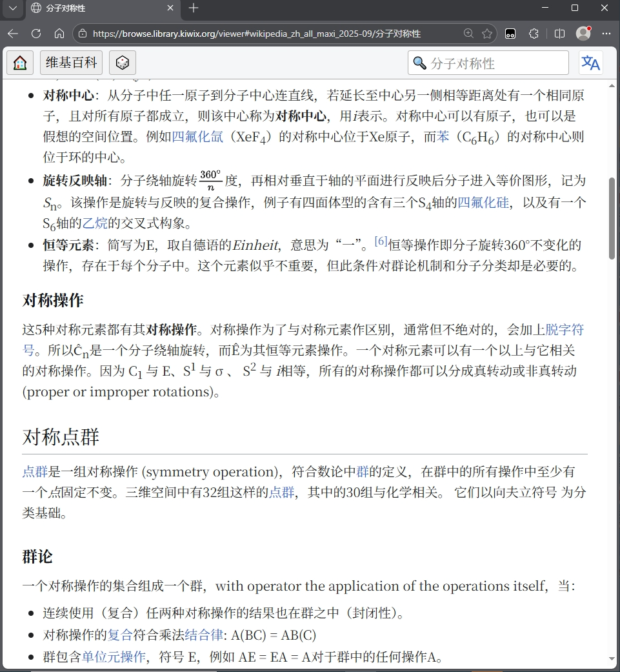Click the translate language icon

point(590,63)
